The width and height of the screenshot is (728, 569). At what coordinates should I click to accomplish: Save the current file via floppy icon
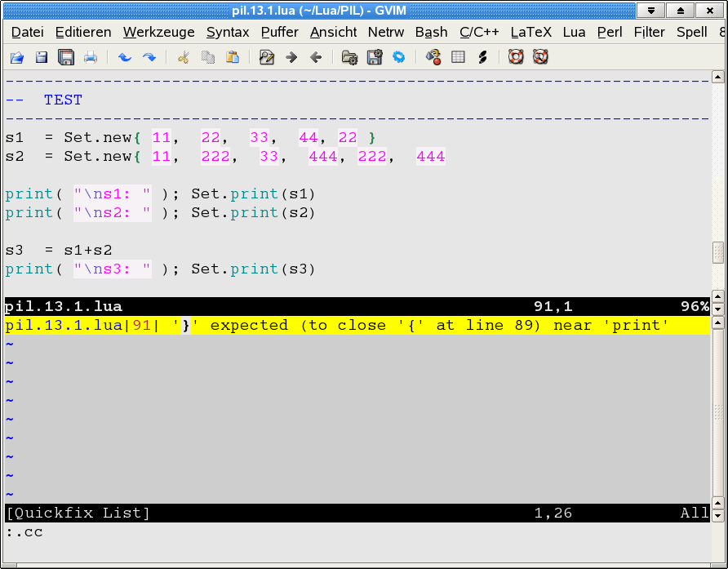[42, 58]
